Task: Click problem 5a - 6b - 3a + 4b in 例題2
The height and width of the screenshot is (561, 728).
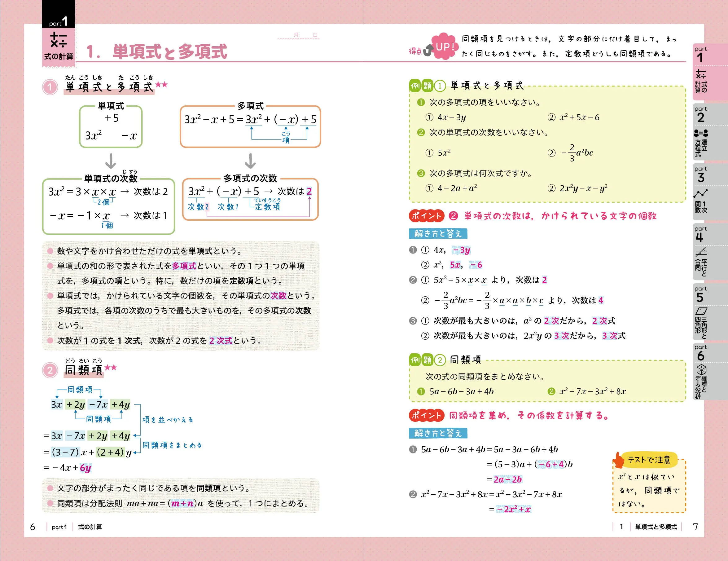Action: coord(461,391)
